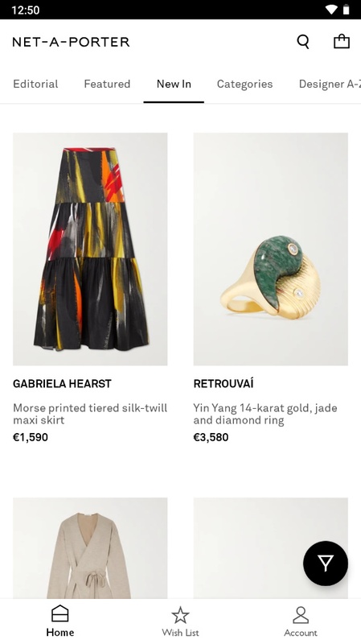Select the New In tab

tap(174, 84)
